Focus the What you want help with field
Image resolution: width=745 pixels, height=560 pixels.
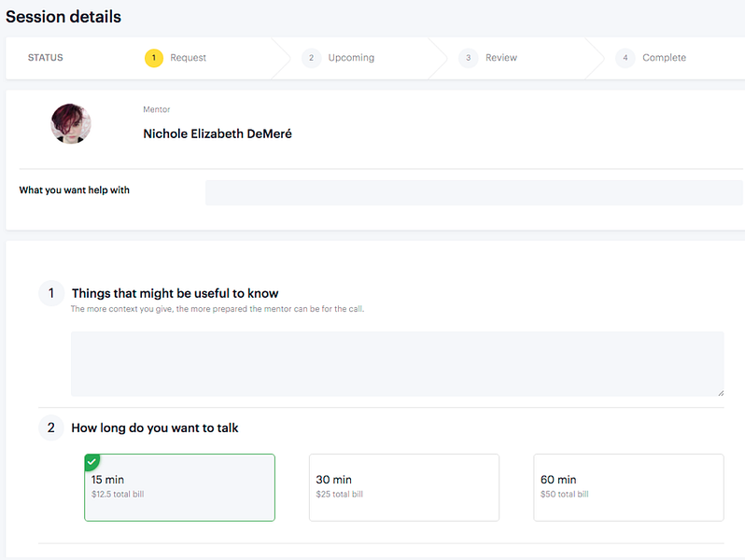click(473, 193)
